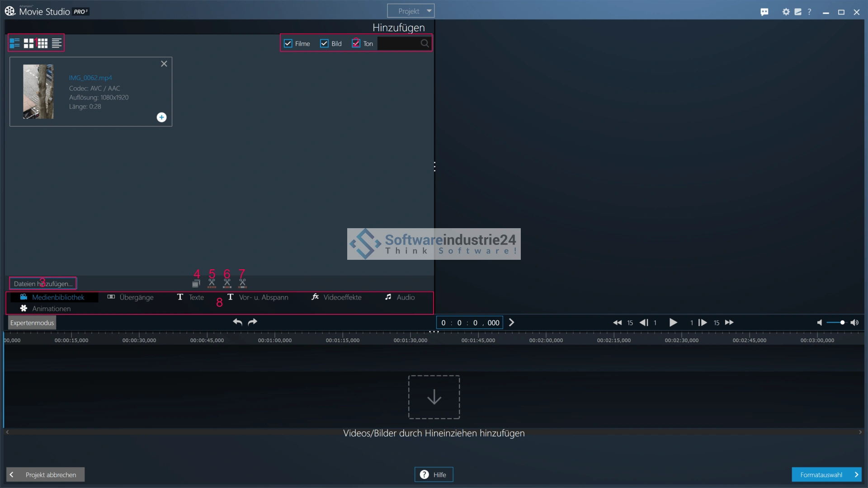The image size is (868, 488).
Task: Click the arrow next to timecode
Action: [x=512, y=323]
